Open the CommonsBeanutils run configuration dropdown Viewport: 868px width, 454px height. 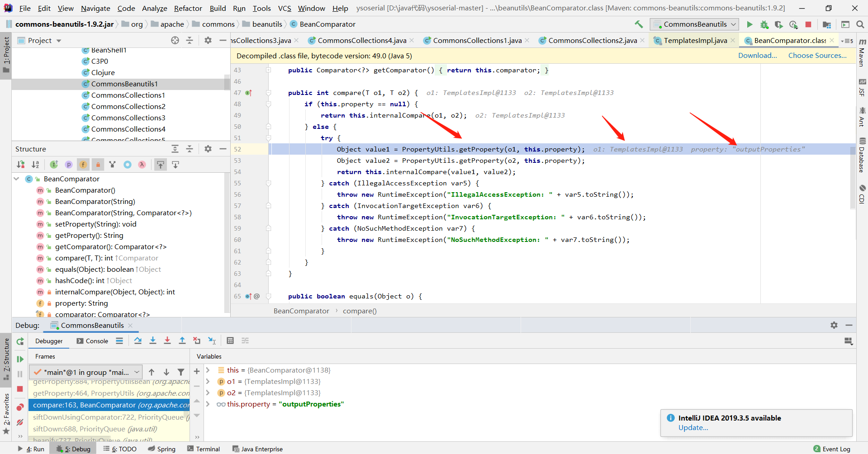point(694,24)
